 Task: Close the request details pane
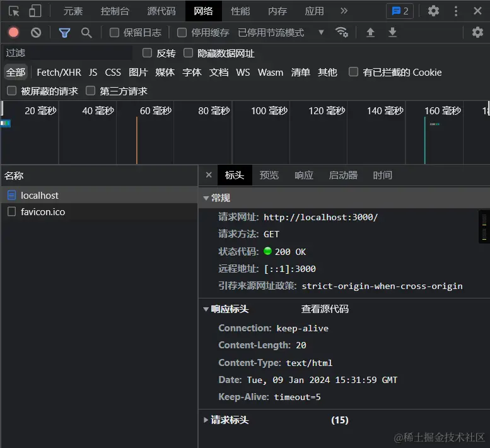coord(209,175)
